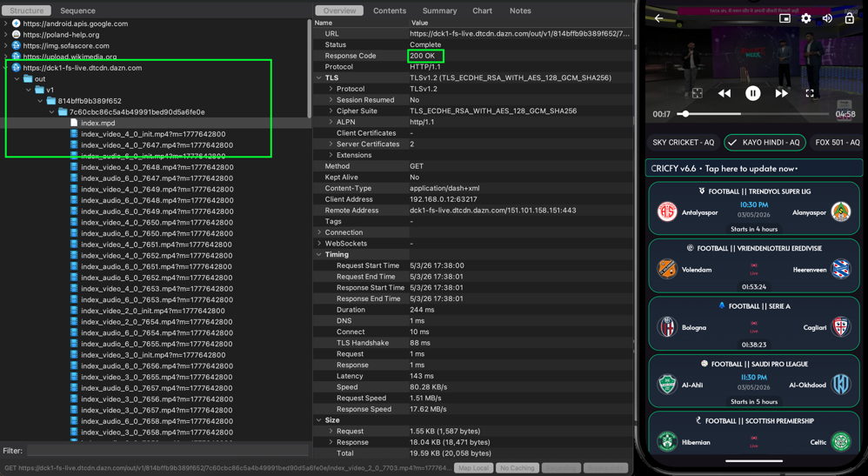Tap the rewind button in player

tap(724, 94)
